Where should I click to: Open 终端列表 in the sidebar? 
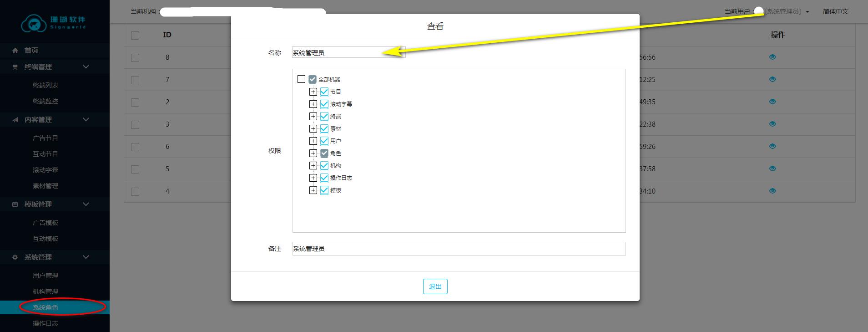[45, 85]
